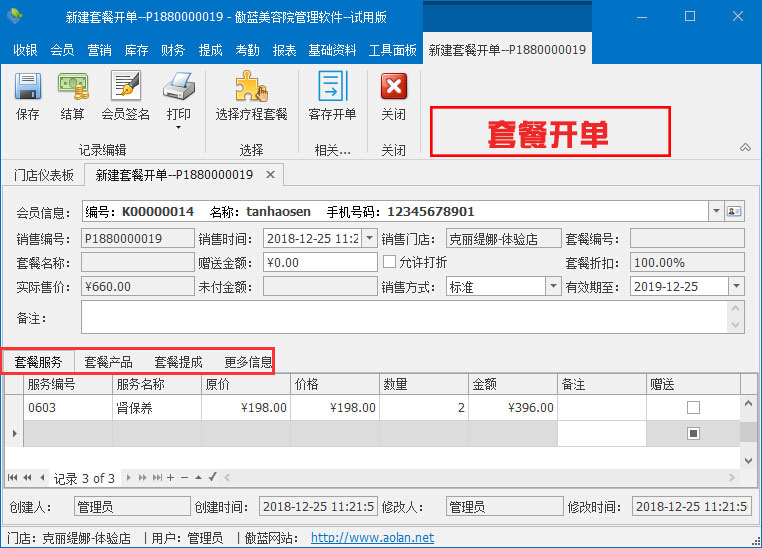Click the red 关闭 icon in ribbon

394,88
